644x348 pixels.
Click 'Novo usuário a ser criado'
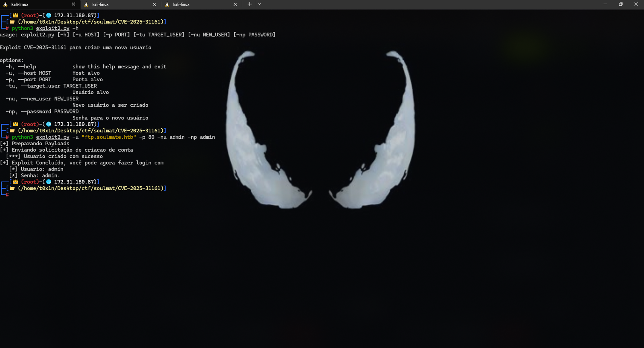[x=110, y=105]
